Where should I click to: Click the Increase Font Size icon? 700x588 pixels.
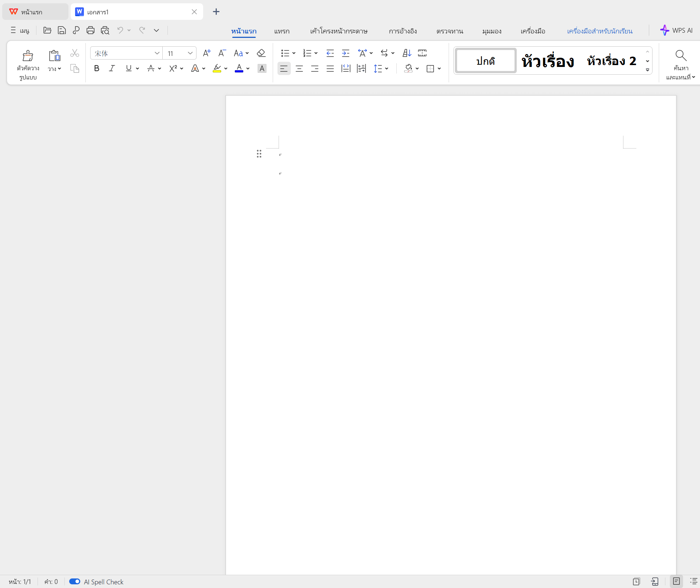click(207, 53)
